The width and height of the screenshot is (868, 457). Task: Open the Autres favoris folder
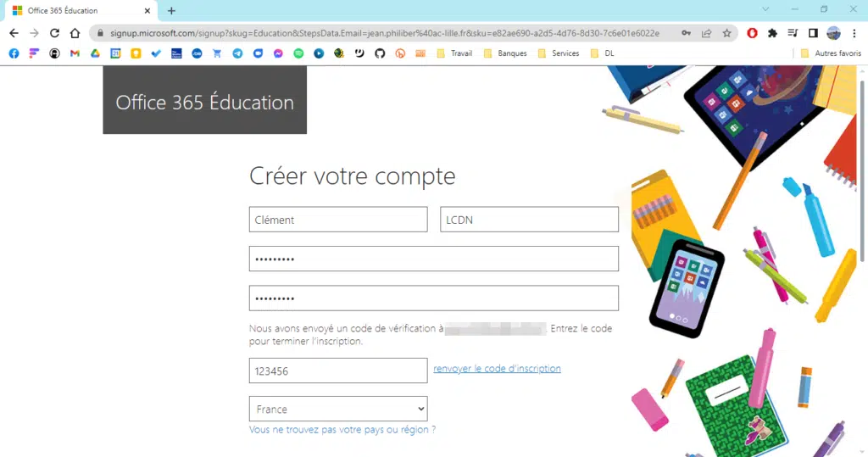click(831, 53)
